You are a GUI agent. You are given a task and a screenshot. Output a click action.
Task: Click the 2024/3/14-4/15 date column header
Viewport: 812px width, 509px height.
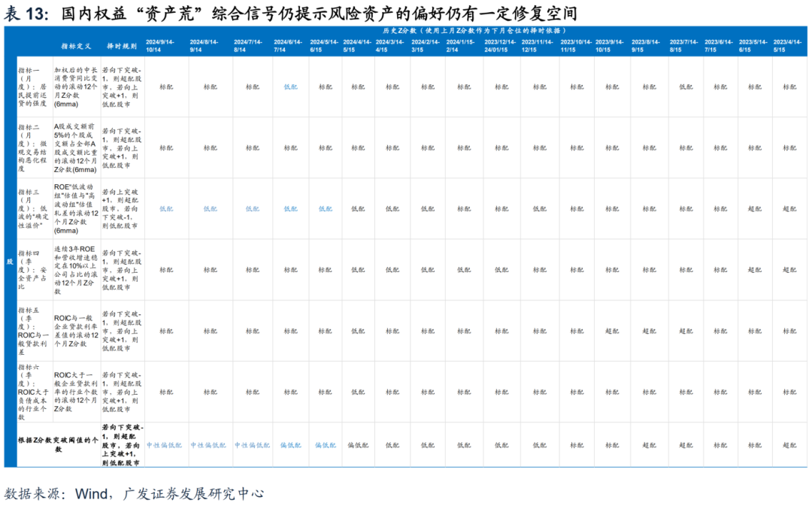point(390,46)
